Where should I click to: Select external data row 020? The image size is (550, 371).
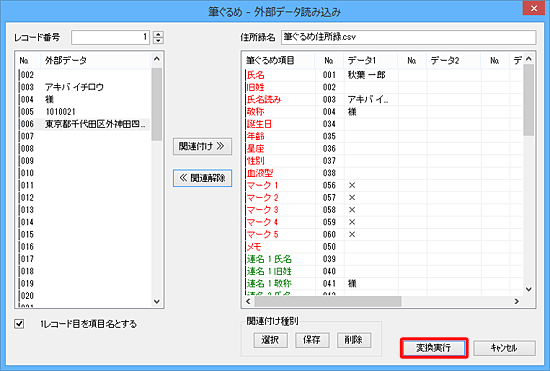84,296
